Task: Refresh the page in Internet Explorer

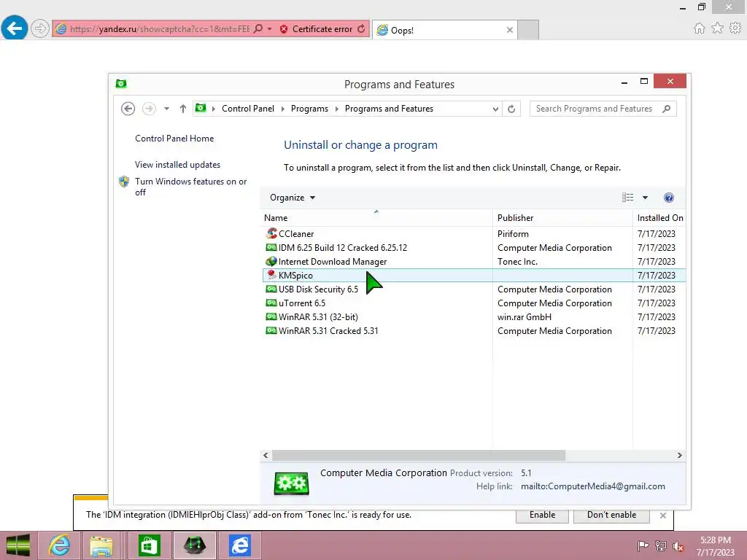Action: coord(362,28)
